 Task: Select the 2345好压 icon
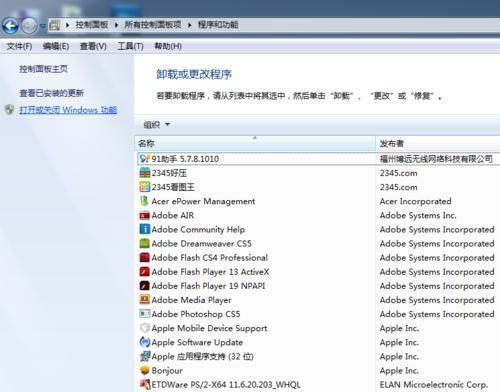pos(145,173)
